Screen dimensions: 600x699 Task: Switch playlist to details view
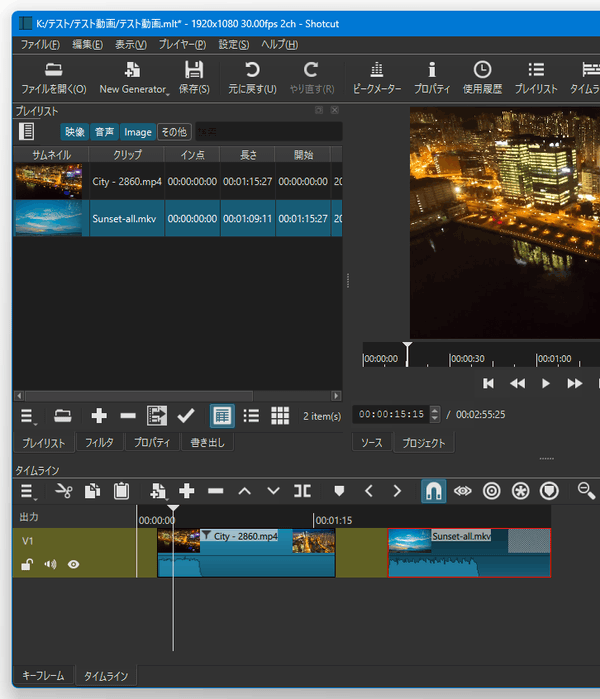pos(222,416)
